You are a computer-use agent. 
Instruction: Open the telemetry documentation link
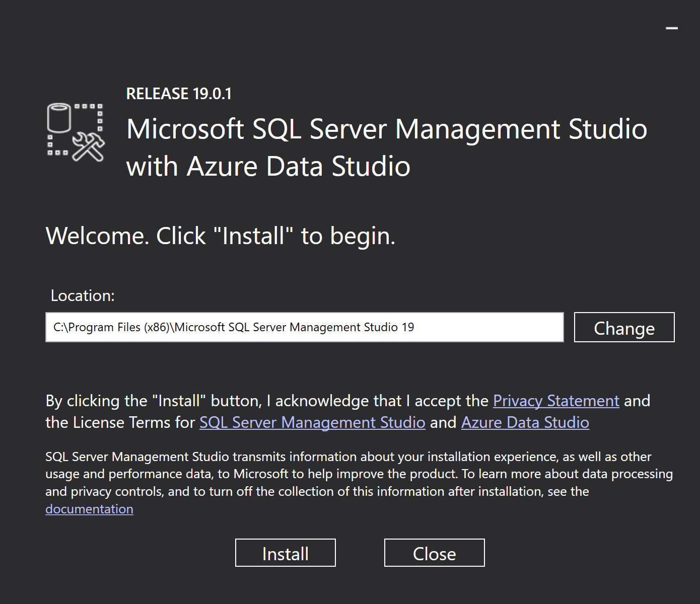coord(89,509)
